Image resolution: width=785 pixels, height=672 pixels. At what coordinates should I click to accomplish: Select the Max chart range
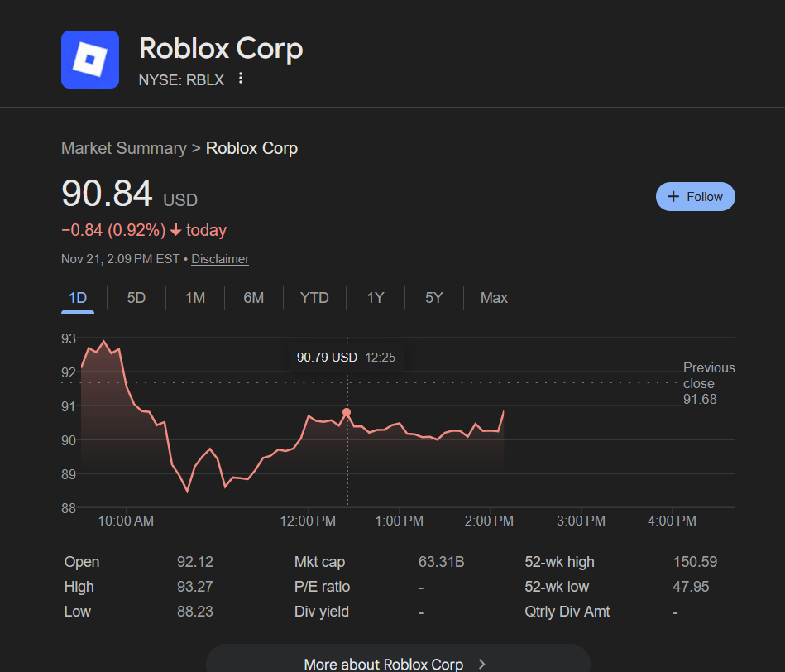click(494, 298)
